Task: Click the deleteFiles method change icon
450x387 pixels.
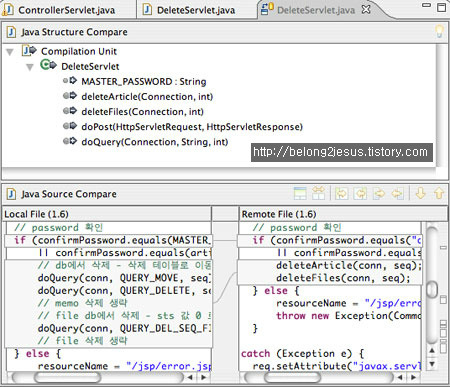Action: click(x=70, y=111)
